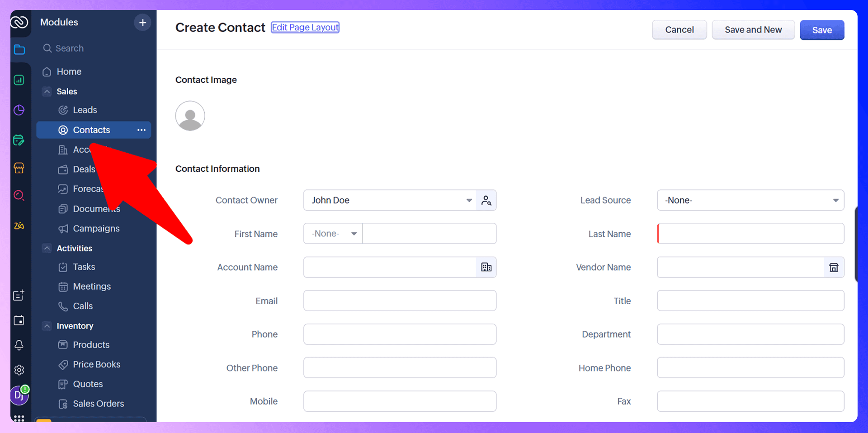Click the contact image avatar placeholder
The width and height of the screenshot is (868, 433).
tap(190, 116)
